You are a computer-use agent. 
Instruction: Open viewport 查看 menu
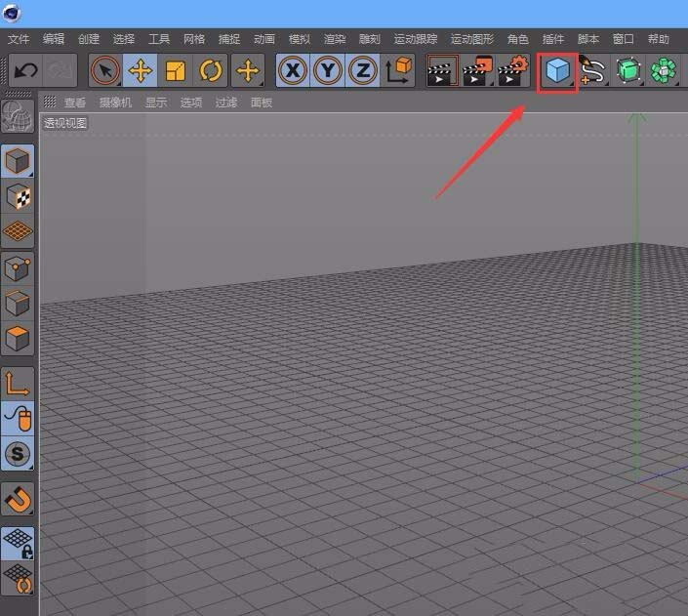click(74, 103)
